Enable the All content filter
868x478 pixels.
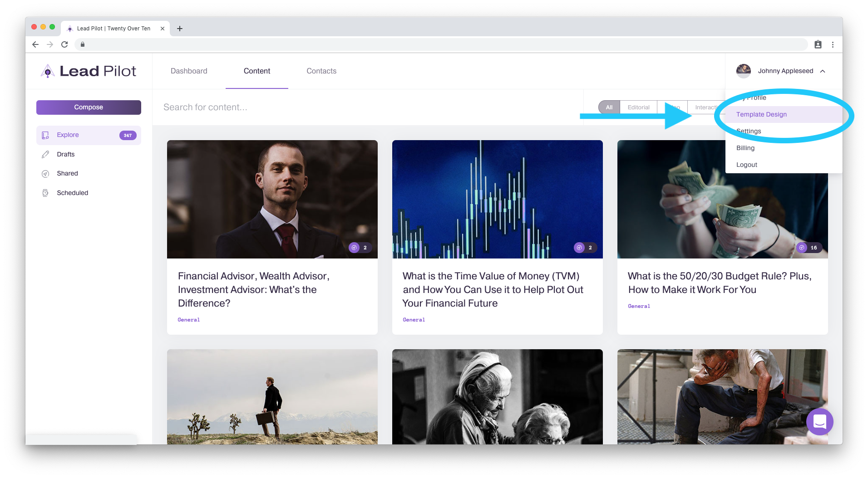[609, 107]
